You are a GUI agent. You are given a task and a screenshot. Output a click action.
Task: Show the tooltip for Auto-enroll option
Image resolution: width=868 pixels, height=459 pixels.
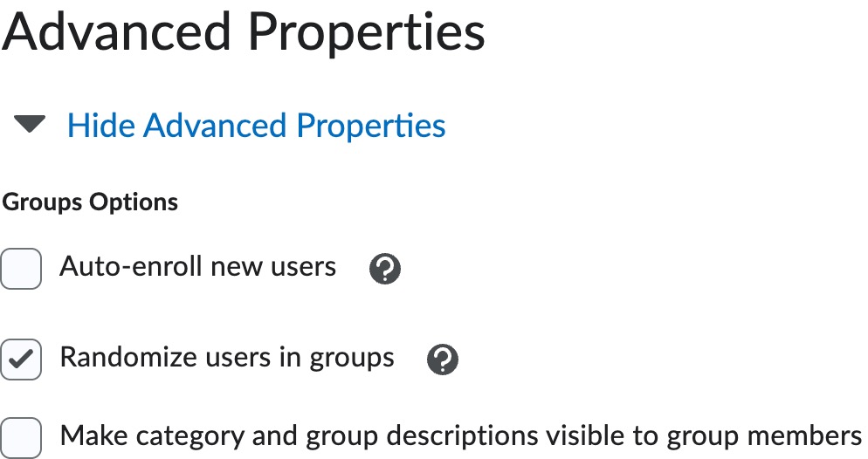[x=384, y=269]
